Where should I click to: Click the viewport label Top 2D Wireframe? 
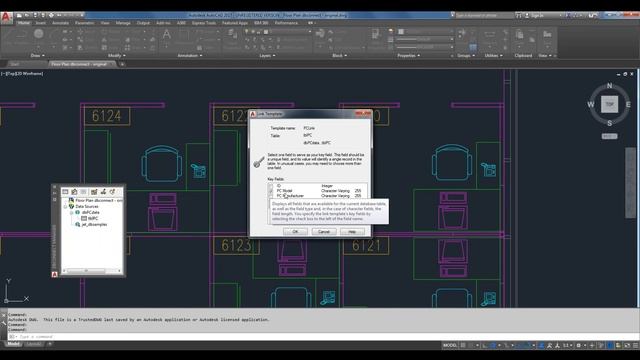[22, 73]
